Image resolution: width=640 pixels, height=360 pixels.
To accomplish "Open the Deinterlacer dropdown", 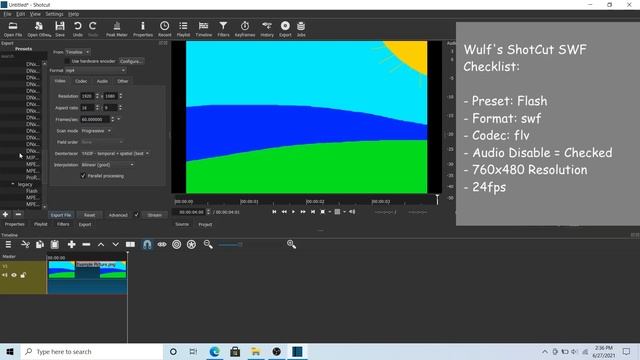I will click(x=115, y=153).
